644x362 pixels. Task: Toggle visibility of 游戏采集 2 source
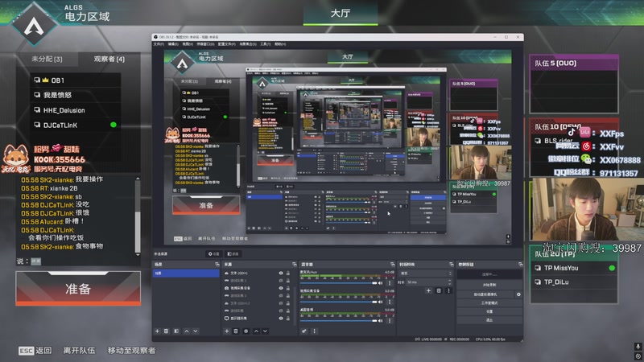click(281, 280)
